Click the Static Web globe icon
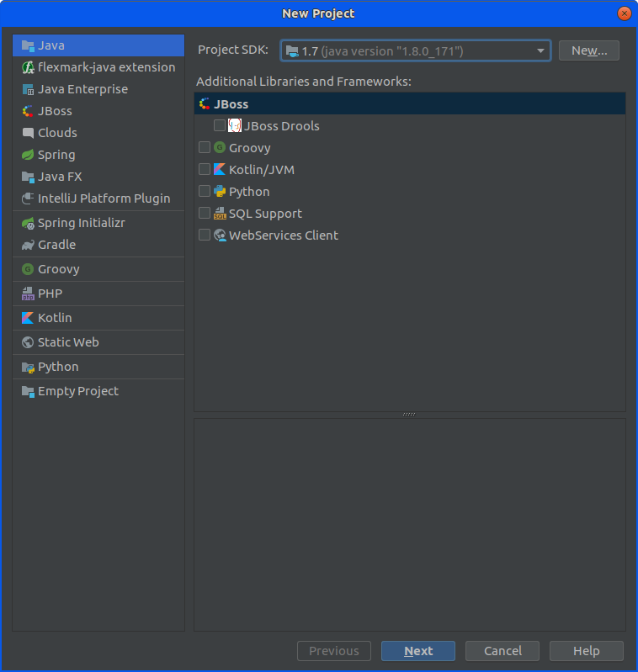638x672 pixels. [28, 342]
